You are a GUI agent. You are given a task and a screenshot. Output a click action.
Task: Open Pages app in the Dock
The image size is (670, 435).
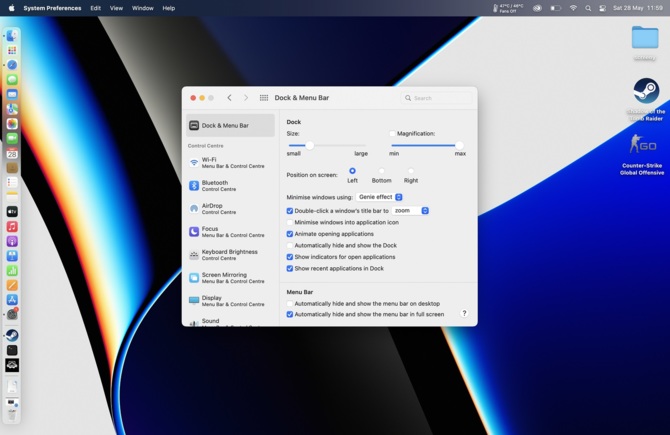click(x=12, y=285)
